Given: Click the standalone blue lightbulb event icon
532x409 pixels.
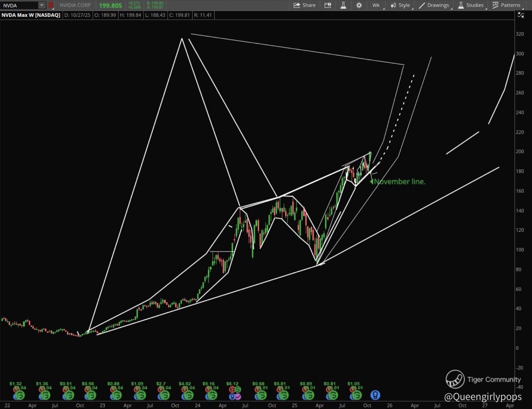Looking at the screenshot, I should click(375, 395).
